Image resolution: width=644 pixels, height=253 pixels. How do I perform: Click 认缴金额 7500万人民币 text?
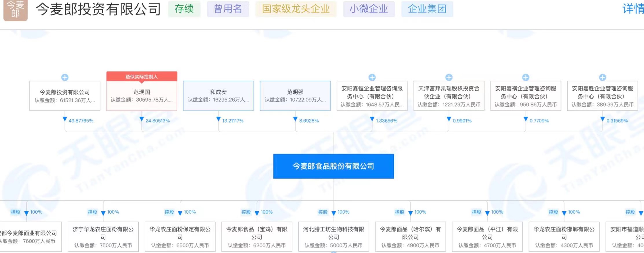pyautogui.click(x=103, y=245)
